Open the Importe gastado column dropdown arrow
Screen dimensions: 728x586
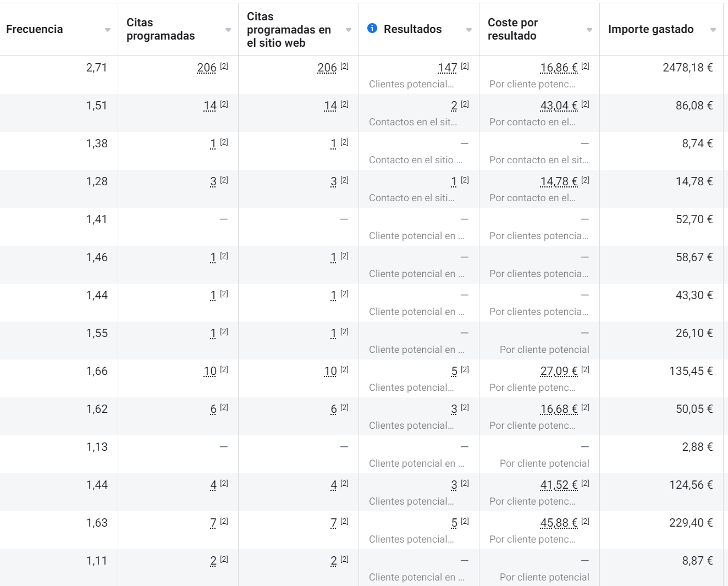tap(713, 30)
